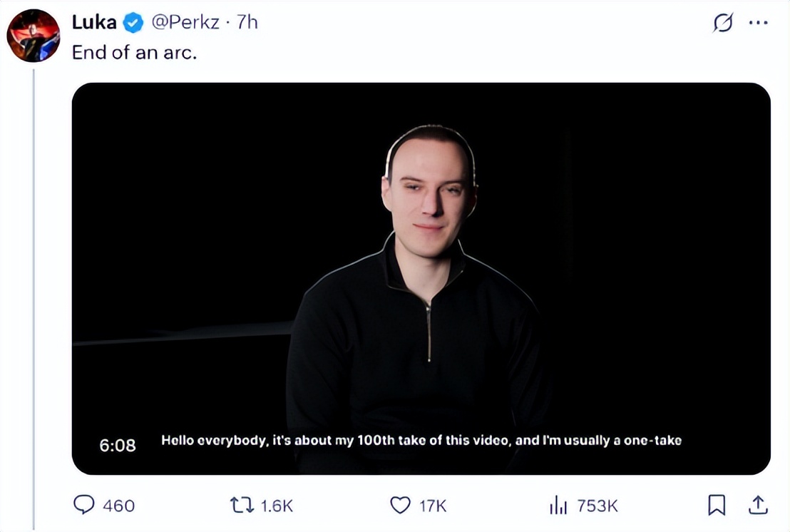790x532 pixels.
Task: Open the @Perkz handle link
Action: tap(184, 23)
